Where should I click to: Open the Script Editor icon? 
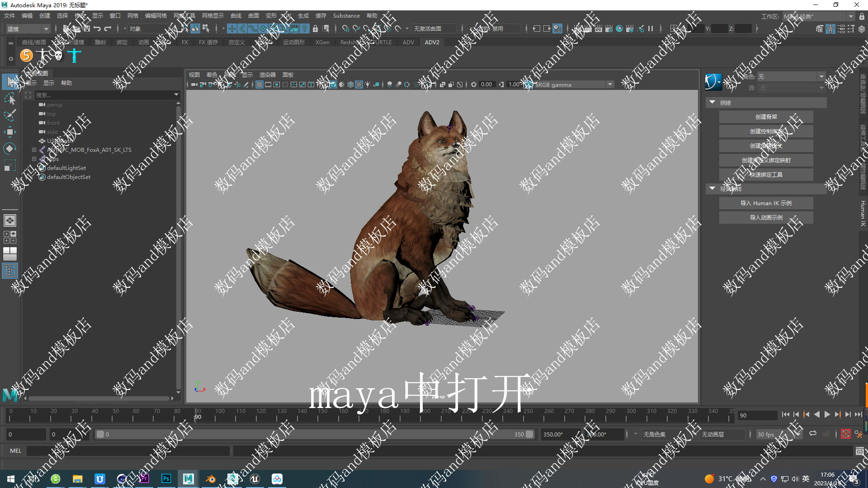point(859,451)
